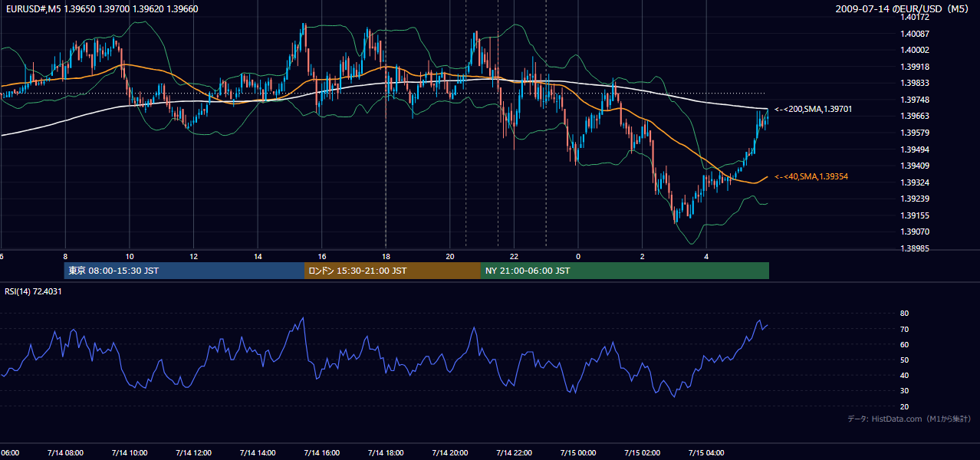Click the 7/14 18:00 date label
The height and width of the screenshot is (460, 980).
coord(386,453)
